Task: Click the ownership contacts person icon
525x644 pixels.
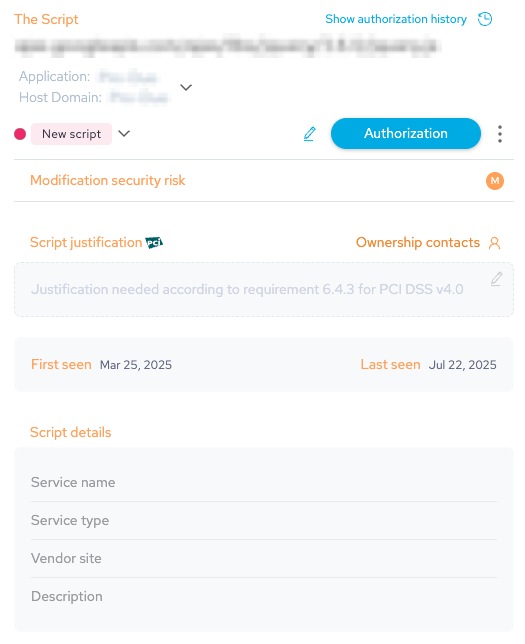Action: click(x=495, y=243)
